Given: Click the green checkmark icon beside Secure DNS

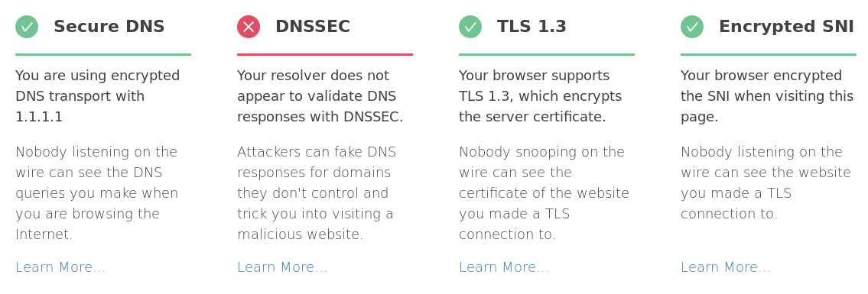Looking at the screenshot, I should click(x=27, y=27).
